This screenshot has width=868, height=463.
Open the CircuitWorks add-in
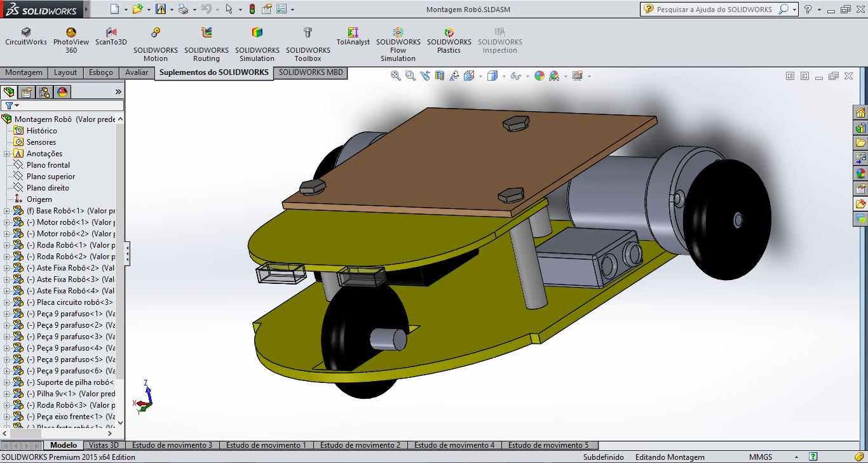26,36
